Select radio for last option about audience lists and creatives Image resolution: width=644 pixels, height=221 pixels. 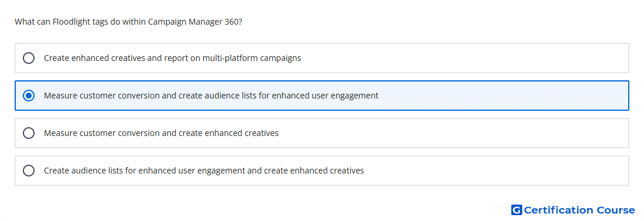(x=29, y=171)
